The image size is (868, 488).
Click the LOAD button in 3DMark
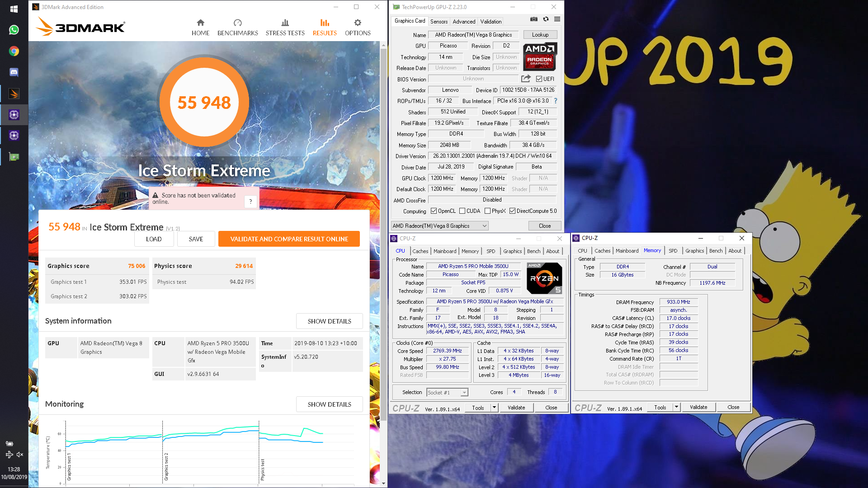[154, 239]
